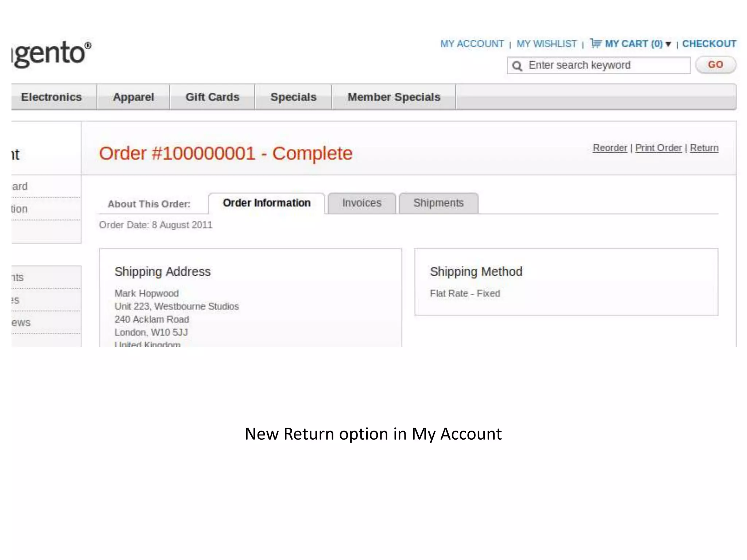Click the Reorder link

[610, 148]
